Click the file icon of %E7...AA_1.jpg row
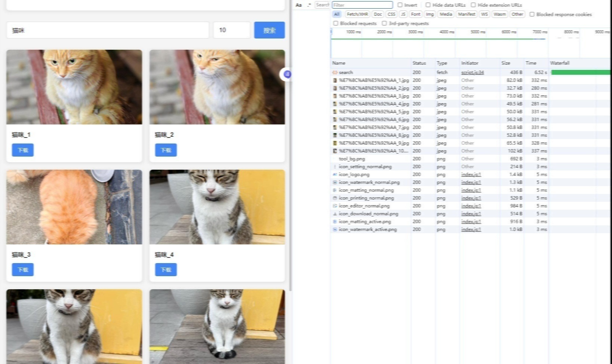612x364 pixels. coord(335,80)
